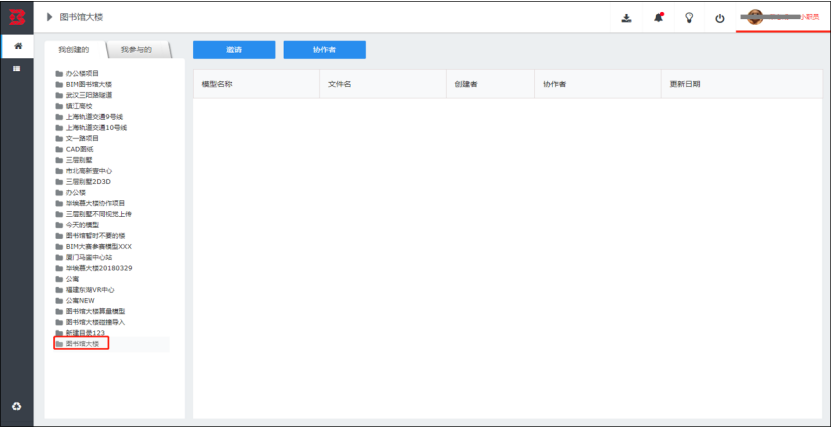Open the 上海轨道交通10号线 folder
Viewport: 831px width, 427px height.
(91, 128)
